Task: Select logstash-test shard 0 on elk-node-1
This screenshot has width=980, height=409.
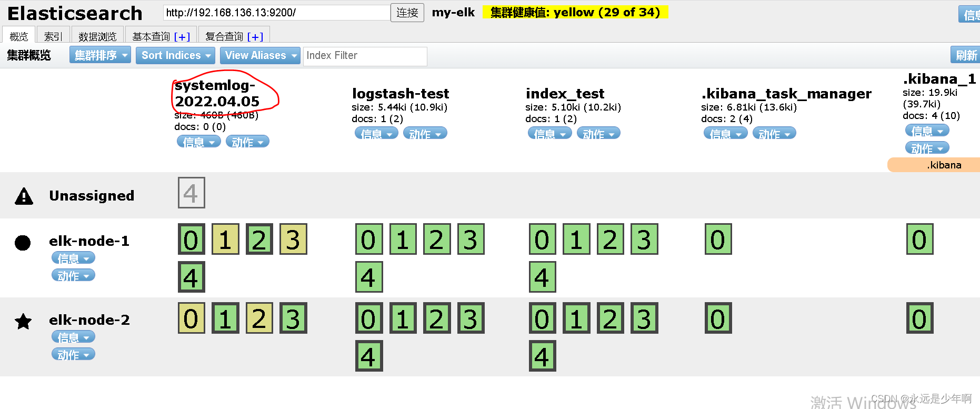Action: (x=369, y=239)
